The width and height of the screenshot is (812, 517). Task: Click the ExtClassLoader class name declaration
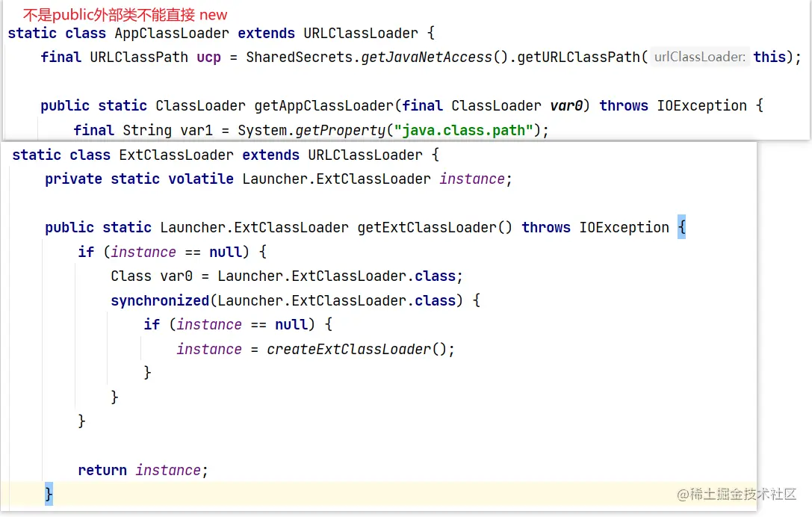tap(176, 155)
